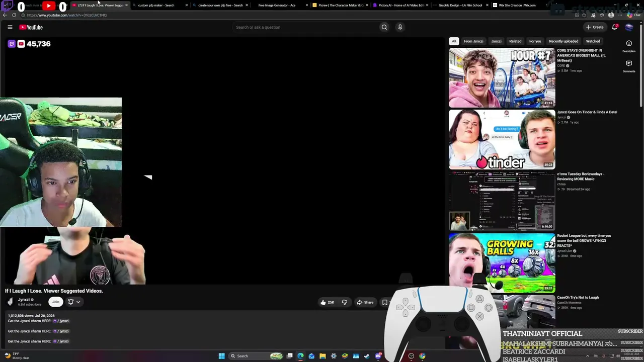Open the weather widget showing 73°F

point(17,356)
